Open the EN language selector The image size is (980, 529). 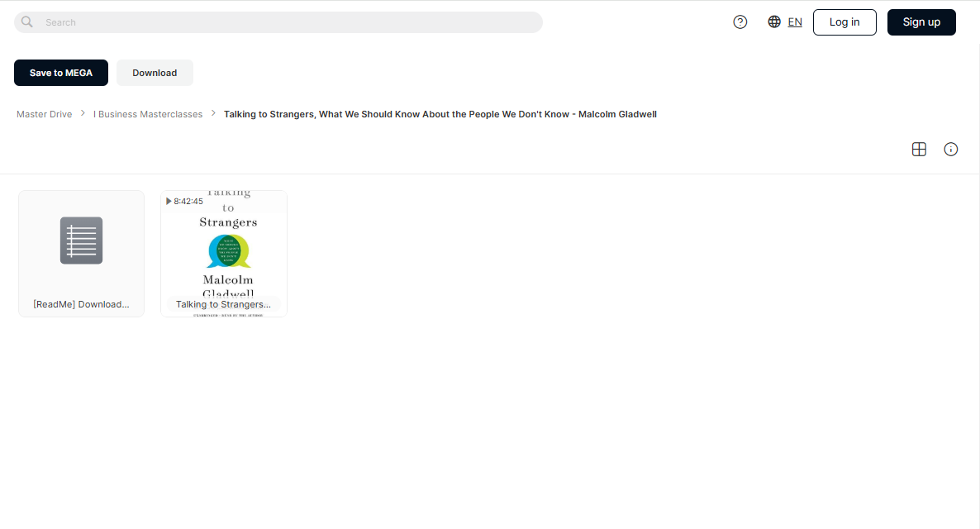click(x=795, y=21)
